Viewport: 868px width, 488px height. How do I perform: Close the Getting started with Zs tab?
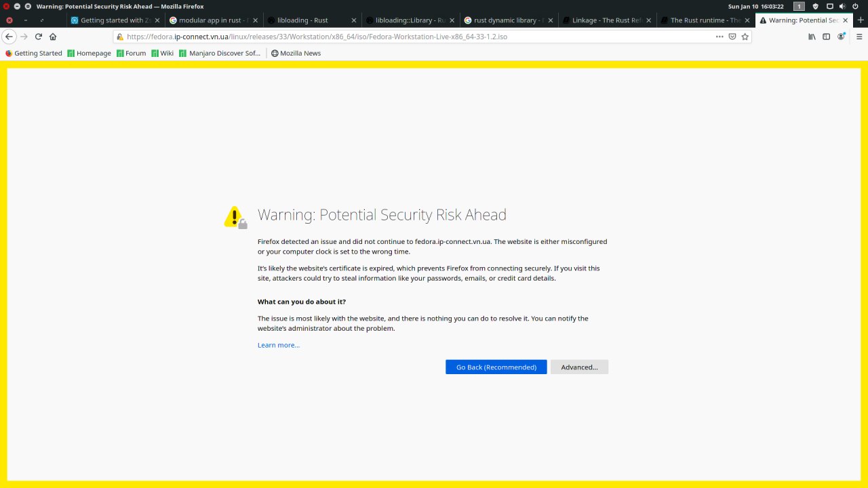coord(157,20)
